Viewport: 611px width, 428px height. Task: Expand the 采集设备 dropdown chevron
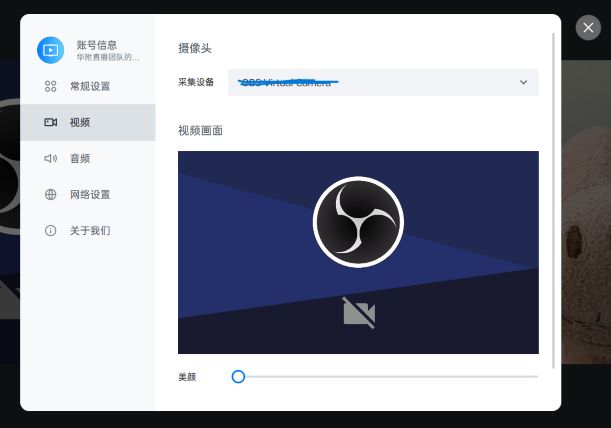tap(523, 82)
